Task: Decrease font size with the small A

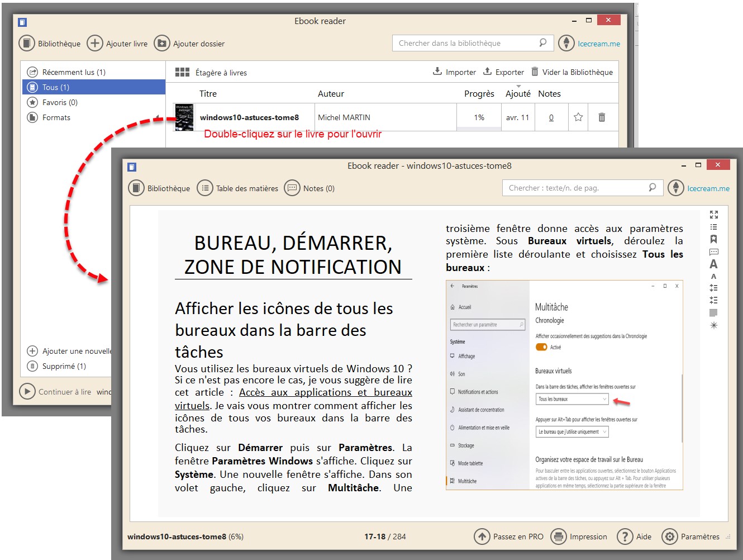Action: pyautogui.click(x=713, y=277)
